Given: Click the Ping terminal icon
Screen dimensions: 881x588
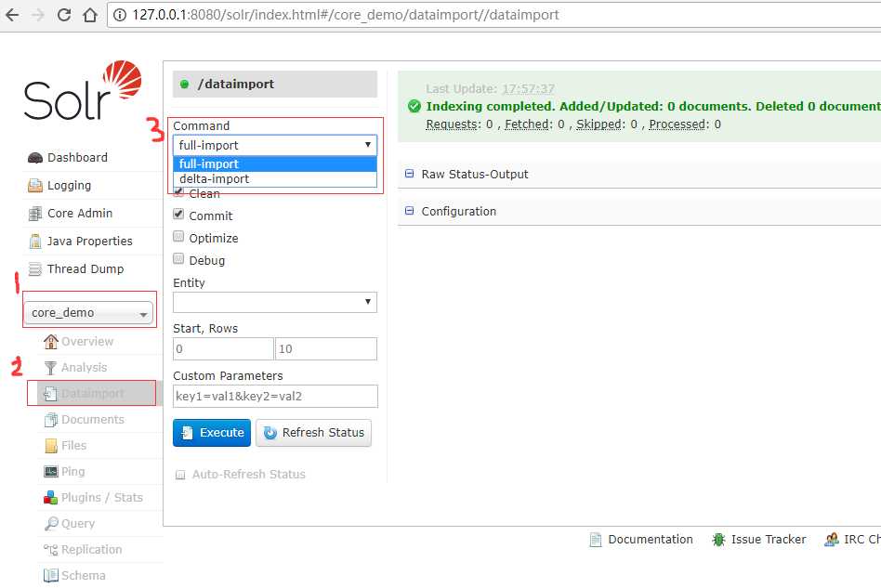Looking at the screenshot, I should (x=50, y=472).
